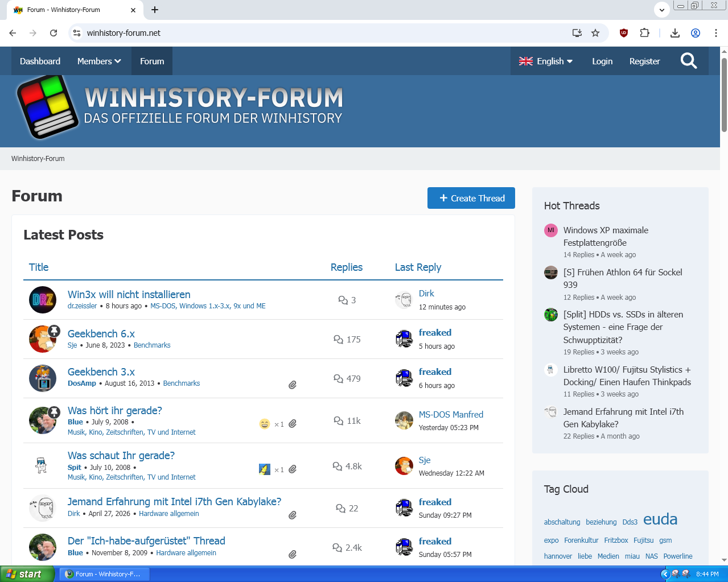Bookmark this page with star icon
Image resolution: width=728 pixels, height=582 pixels.
tap(595, 33)
